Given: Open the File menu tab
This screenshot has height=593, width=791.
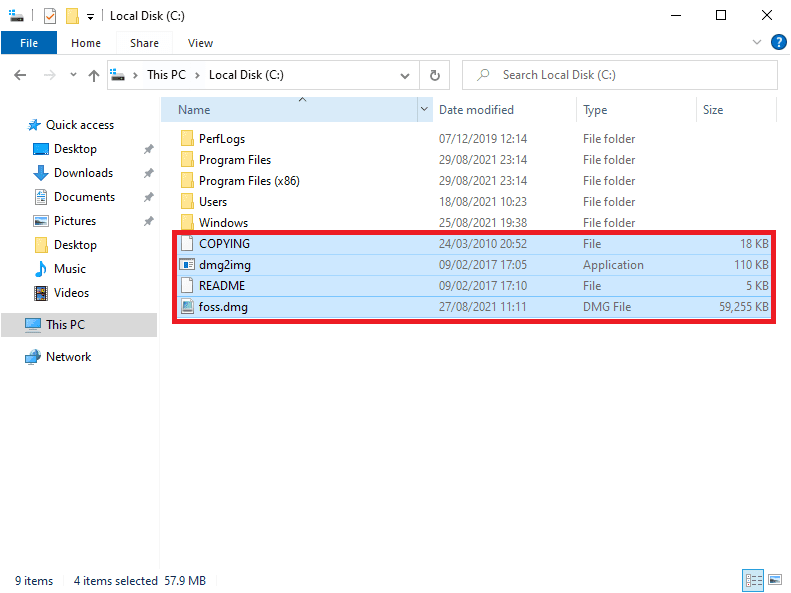Looking at the screenshot, I should pos(29,43).
